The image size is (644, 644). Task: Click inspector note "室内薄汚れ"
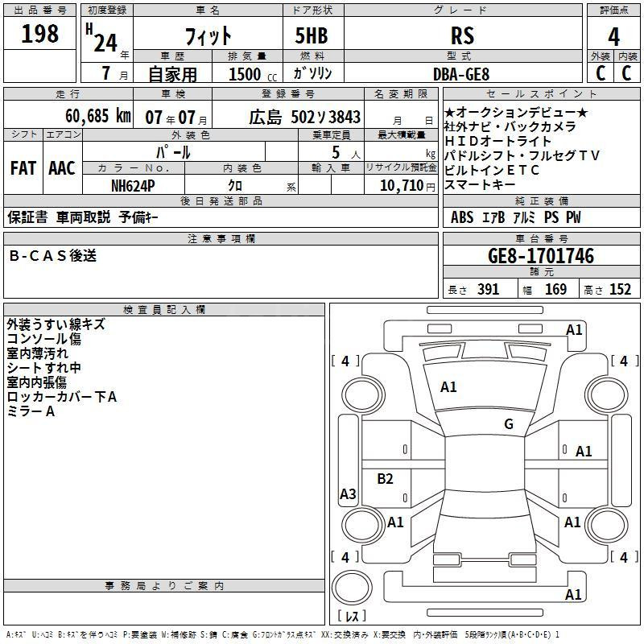pyautogui.click(x=37, y=353)
